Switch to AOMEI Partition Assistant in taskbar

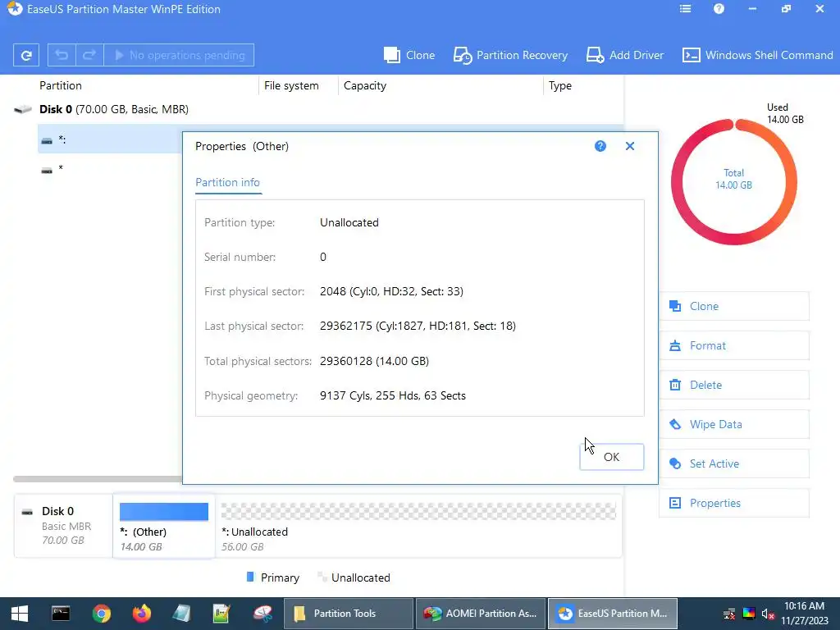point(481,614)
